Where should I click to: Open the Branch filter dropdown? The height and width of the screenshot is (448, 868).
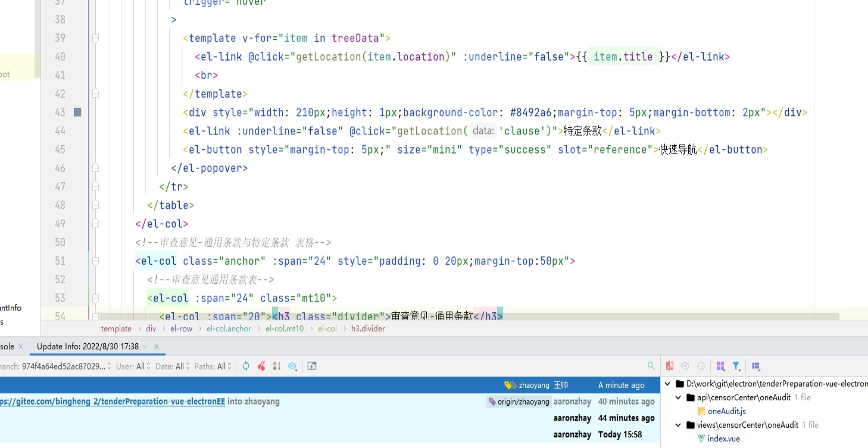coord(55,366)
